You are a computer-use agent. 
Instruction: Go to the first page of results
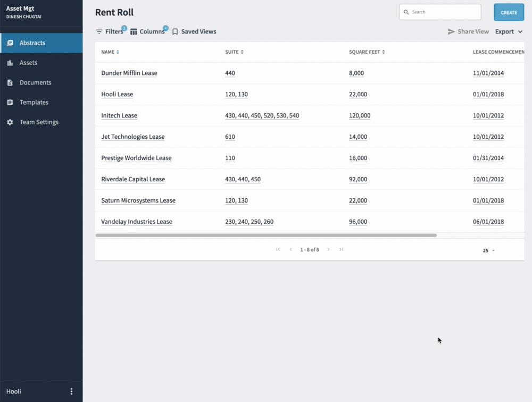click(x=278, y=249)
